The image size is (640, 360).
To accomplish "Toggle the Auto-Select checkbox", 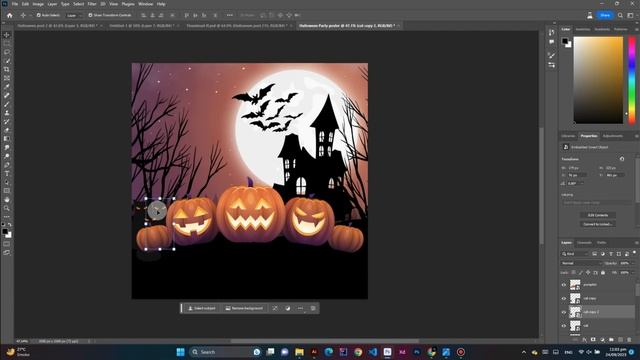I will click(x=39, y=15).
